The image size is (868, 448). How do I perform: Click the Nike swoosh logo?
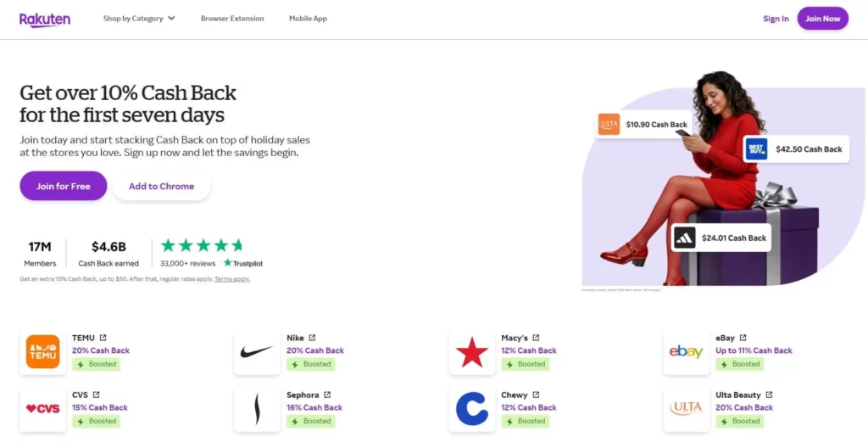point(257,352)
